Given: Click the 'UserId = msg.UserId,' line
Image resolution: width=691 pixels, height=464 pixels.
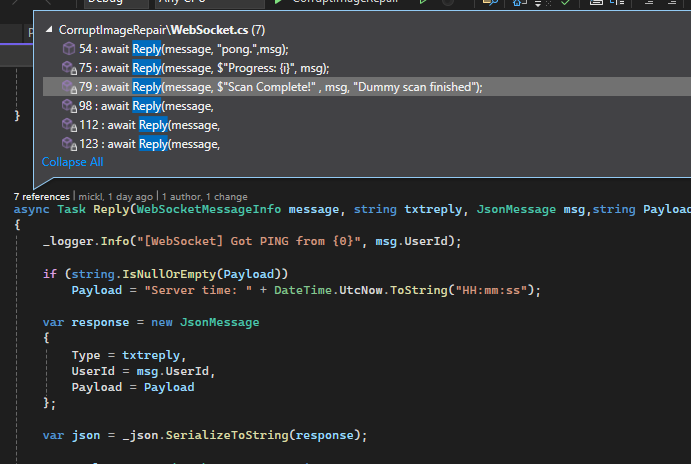Looking at the screenshot, I should click(x=143, y=371).
